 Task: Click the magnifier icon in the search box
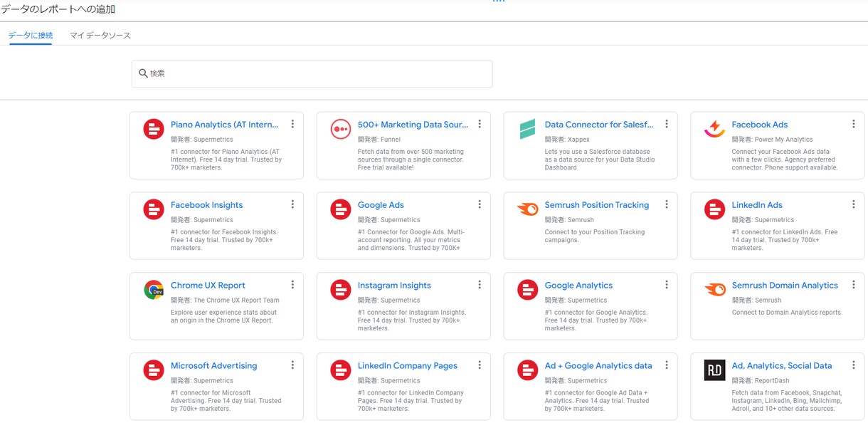pos(143,73)
